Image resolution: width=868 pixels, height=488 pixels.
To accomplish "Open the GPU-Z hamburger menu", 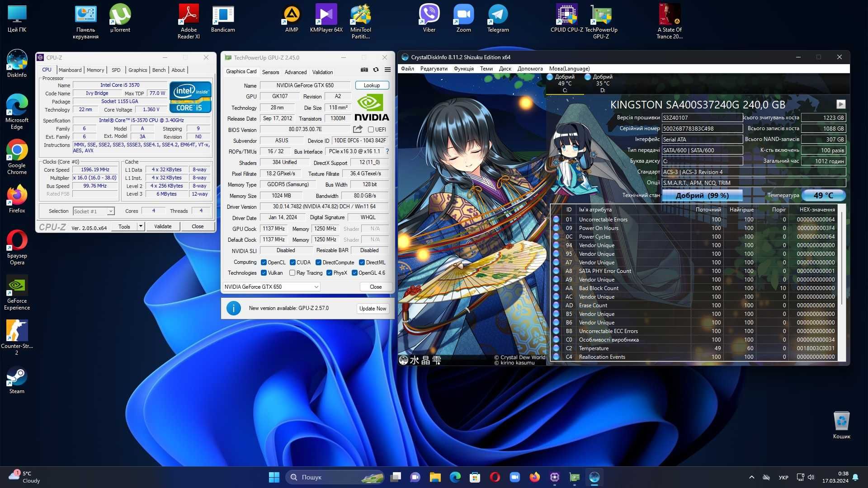I will [387, 70].
